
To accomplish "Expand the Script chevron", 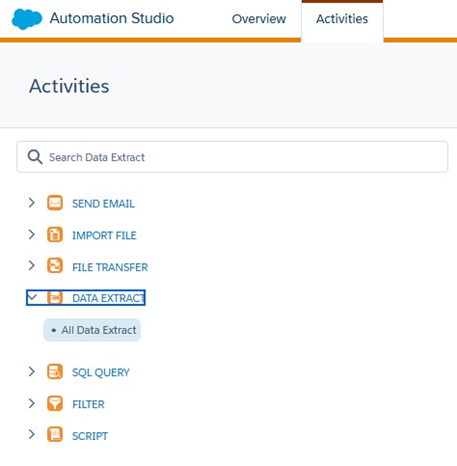I will pyautogui.click(x=32, y=434).
